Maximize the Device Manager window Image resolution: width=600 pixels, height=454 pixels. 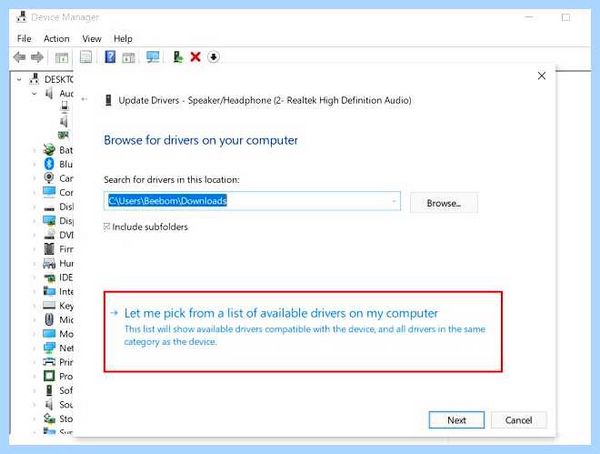tap(566, 18)
